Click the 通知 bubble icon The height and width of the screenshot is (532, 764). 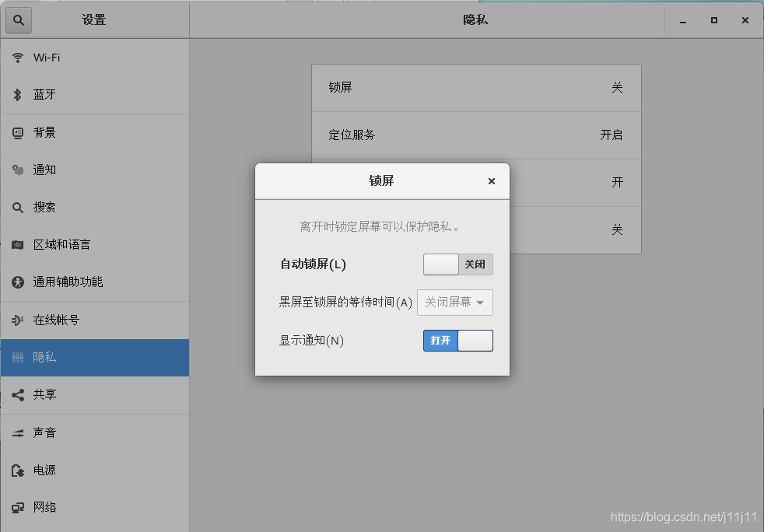click(18, 170)
